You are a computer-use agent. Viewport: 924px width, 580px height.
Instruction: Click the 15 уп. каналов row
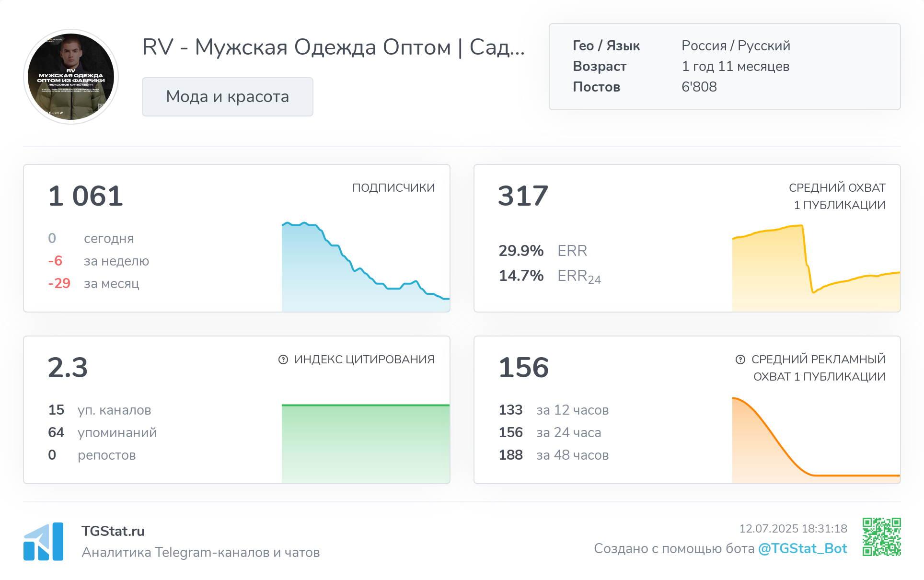click(100, 410)
